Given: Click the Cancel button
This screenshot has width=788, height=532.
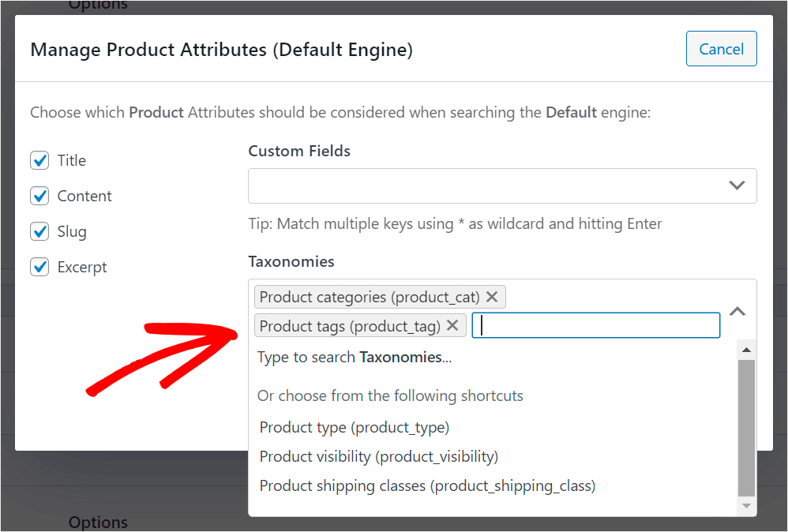Looking at the screenshot, I should [x=721, y=49].
